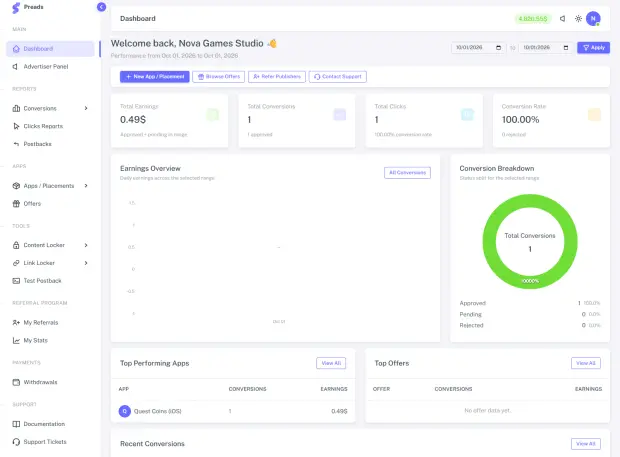The width and height of the screenshot is (620, 457).
Task: Open Advertiser Panel from sidebar
Action: tap(46, 66)
